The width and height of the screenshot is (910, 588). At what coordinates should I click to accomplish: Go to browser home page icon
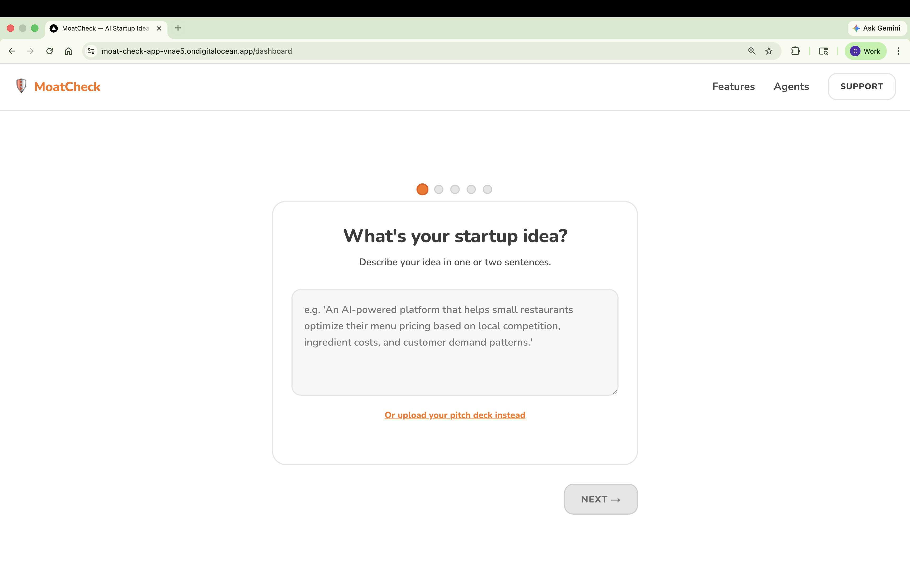point(68,51)
